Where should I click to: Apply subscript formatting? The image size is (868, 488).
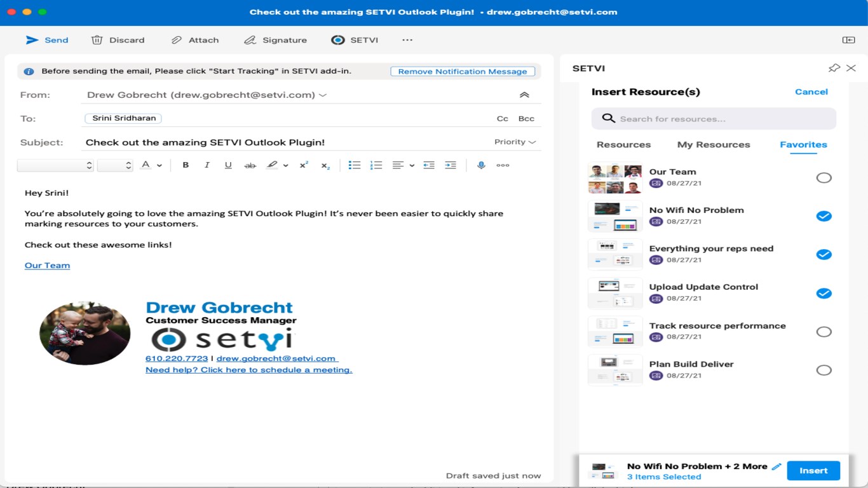[x=325, y=165]
